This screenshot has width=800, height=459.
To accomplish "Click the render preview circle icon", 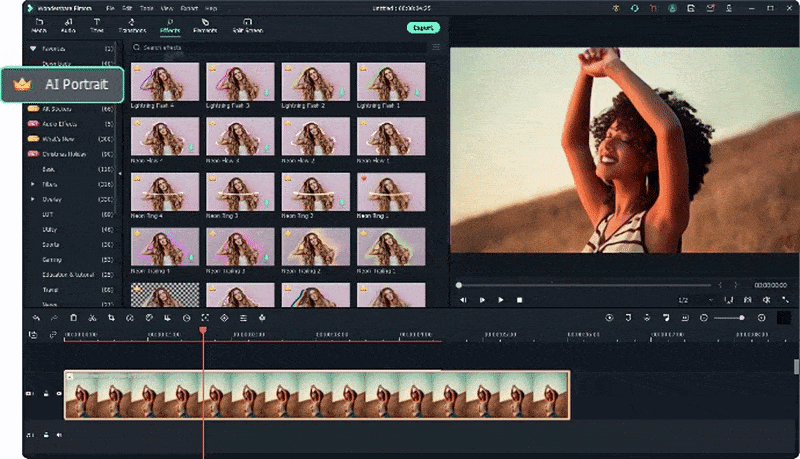I will coord(609,318).
